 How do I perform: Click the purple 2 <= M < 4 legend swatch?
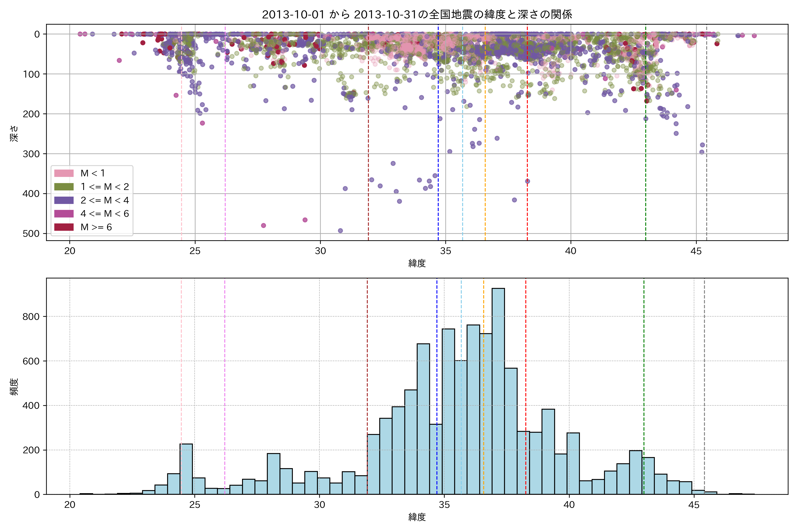(x=64, y=200)
